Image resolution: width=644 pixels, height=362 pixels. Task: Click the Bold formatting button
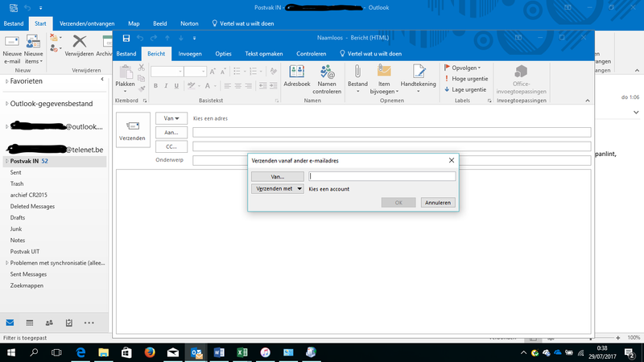(155, 86)
